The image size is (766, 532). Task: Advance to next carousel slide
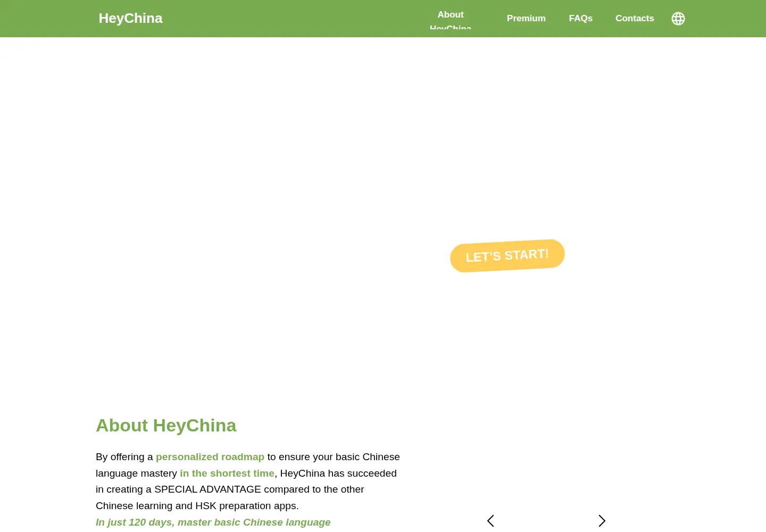(602, 521)
